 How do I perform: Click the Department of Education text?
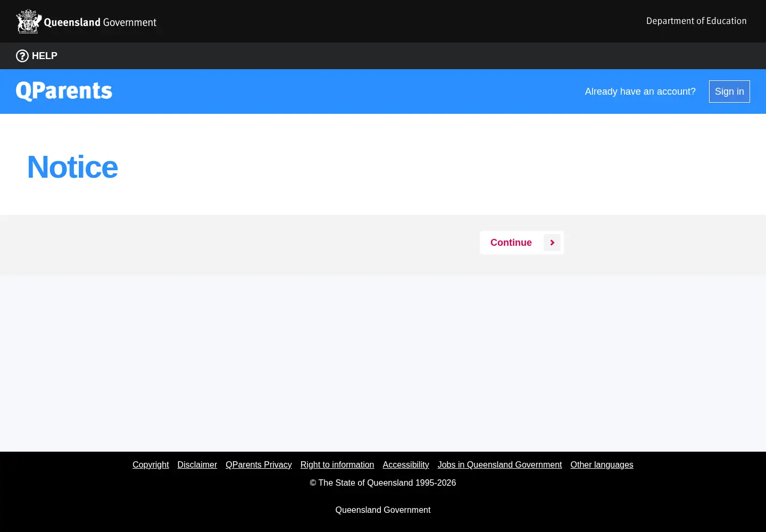click(696, 21)
